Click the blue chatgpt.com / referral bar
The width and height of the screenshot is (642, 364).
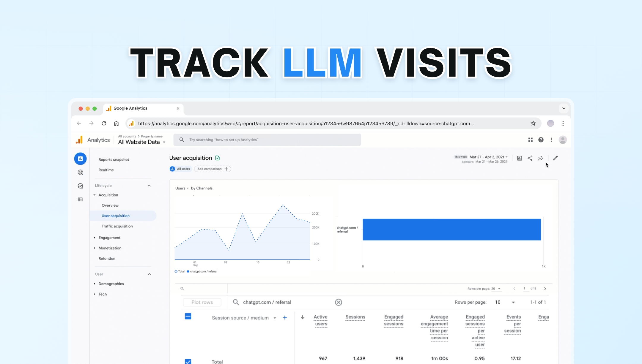452,230
